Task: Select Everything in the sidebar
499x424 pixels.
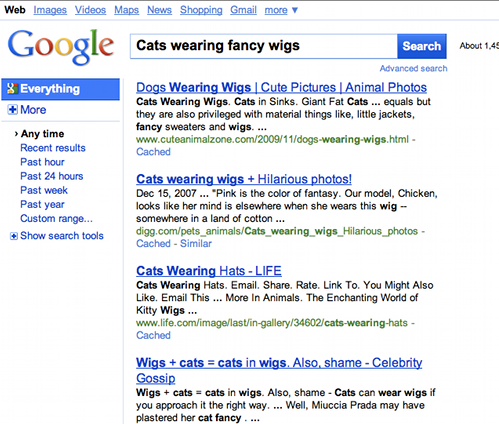Action: coord(60,89)
